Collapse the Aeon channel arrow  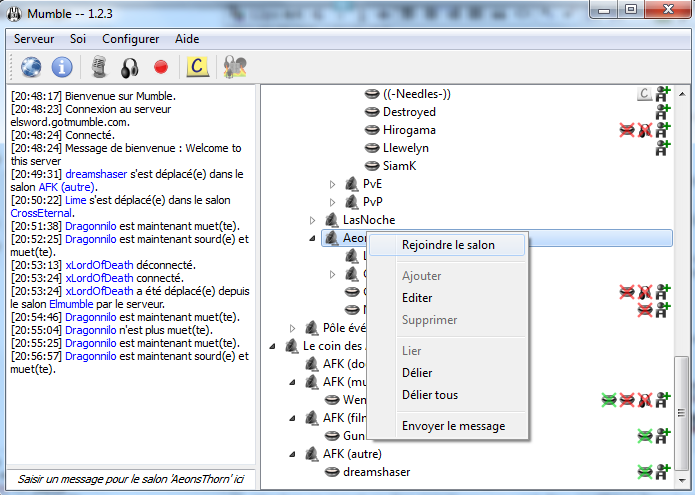[x=312, y=238]
